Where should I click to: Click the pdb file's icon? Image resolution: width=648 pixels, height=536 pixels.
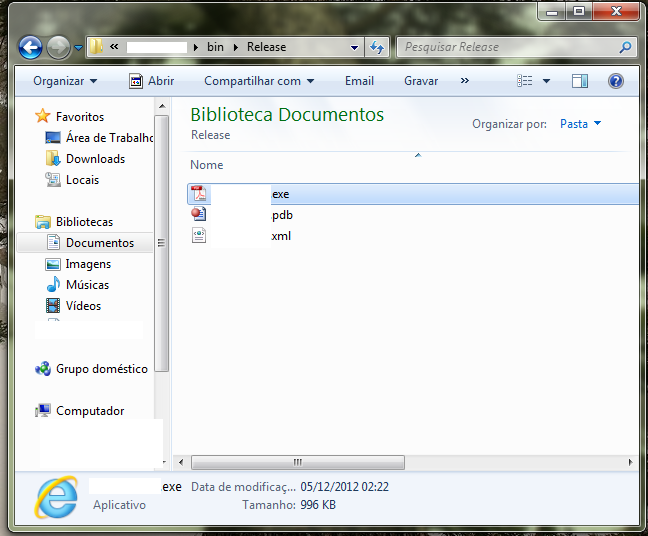199,214
